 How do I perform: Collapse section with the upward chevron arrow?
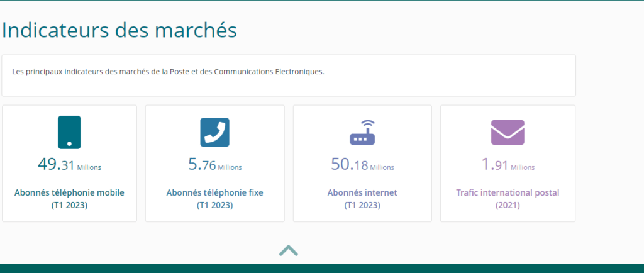tap(288, 250)
